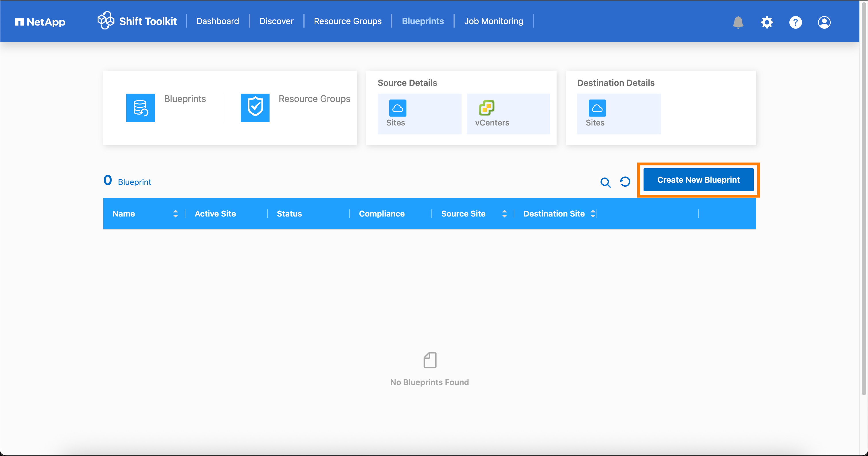Sort by the Destination Site column arrows
This screenshot has width=868, height=456.
(x=593, y=214)
